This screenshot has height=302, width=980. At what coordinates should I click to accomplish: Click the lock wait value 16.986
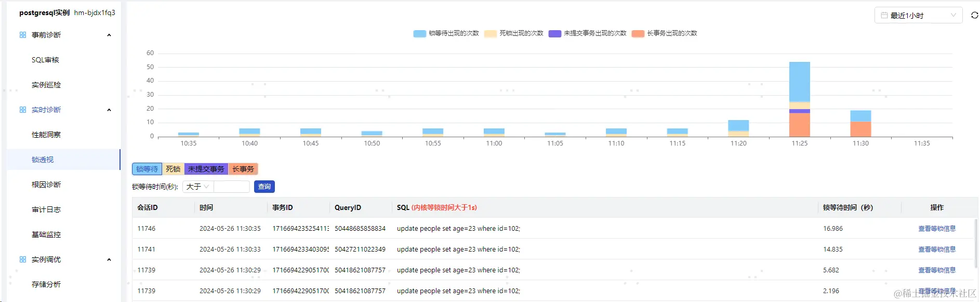833,229
